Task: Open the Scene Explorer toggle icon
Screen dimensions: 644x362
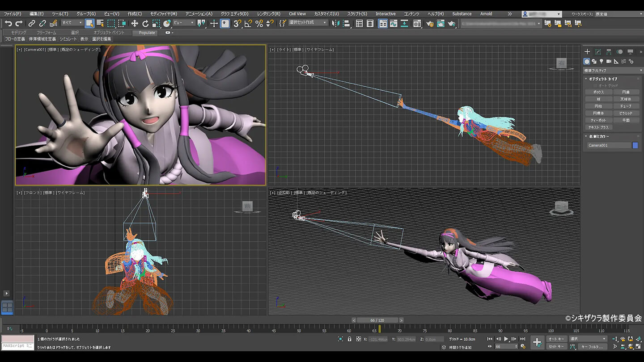Action: [x=359, y=23]
